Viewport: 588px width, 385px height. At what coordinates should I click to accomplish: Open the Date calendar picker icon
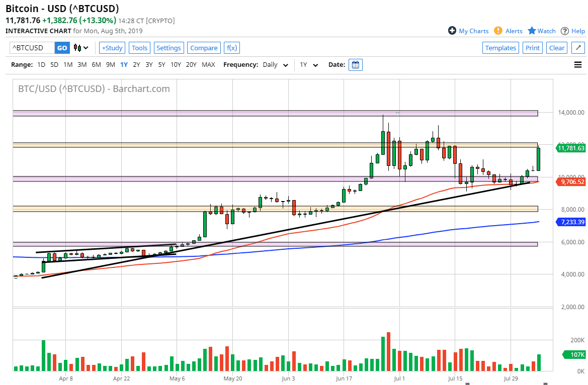(355, 64)
